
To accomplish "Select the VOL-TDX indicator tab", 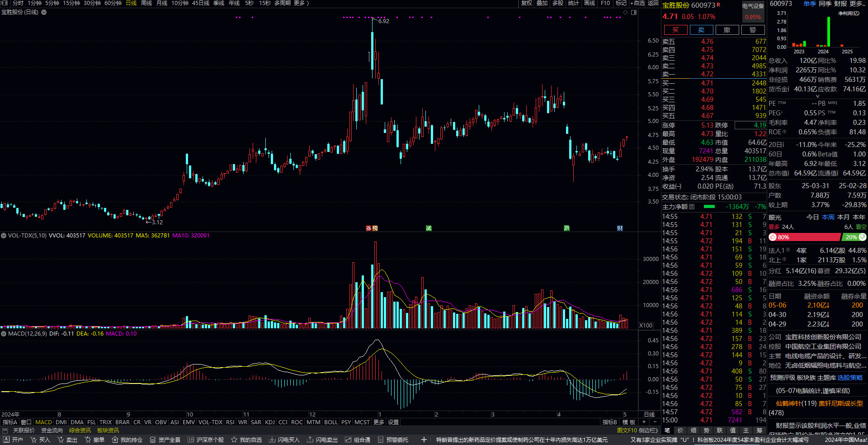I will tap(211, 422).
